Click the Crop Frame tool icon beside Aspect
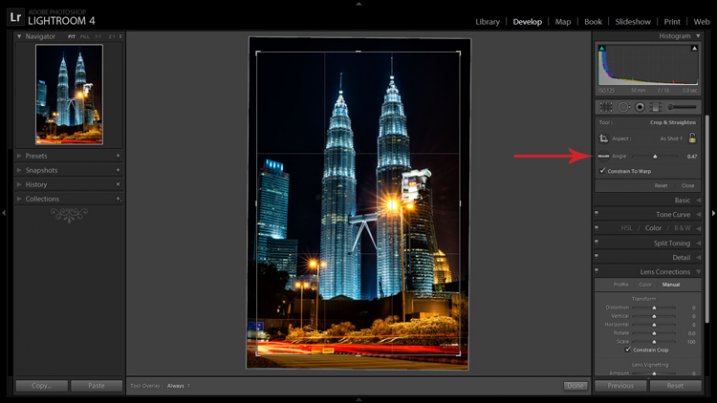The width and height of the screenshot is (717, 403). click(x=604, y=138)
